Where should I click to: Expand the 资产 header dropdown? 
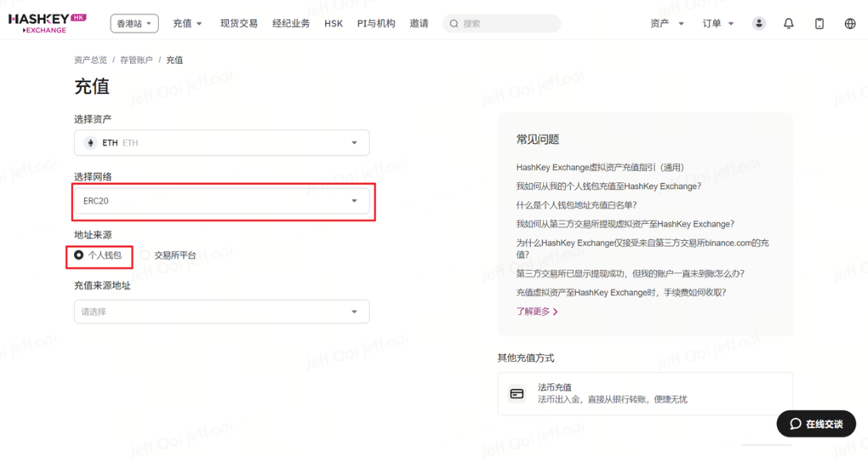point(667,23)
